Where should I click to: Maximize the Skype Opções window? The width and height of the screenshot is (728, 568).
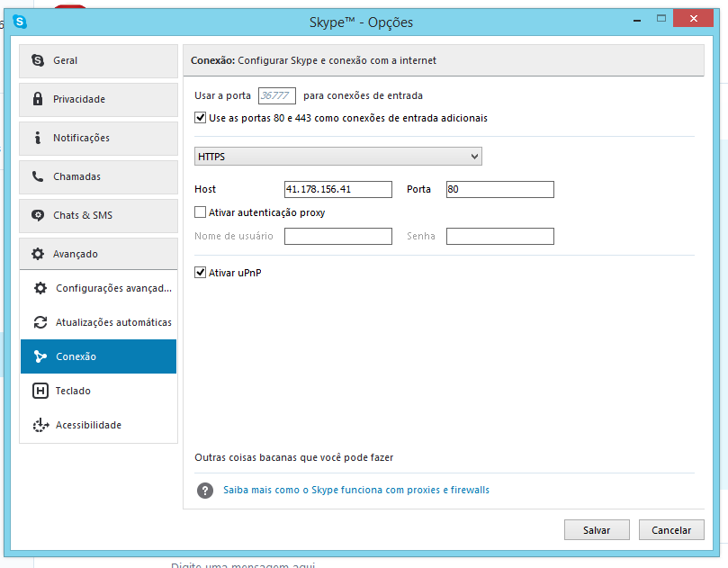coord(661,19)
